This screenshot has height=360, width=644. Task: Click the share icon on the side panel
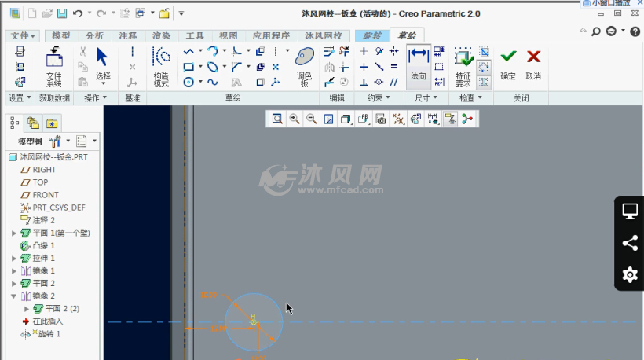tap(630, 243)
